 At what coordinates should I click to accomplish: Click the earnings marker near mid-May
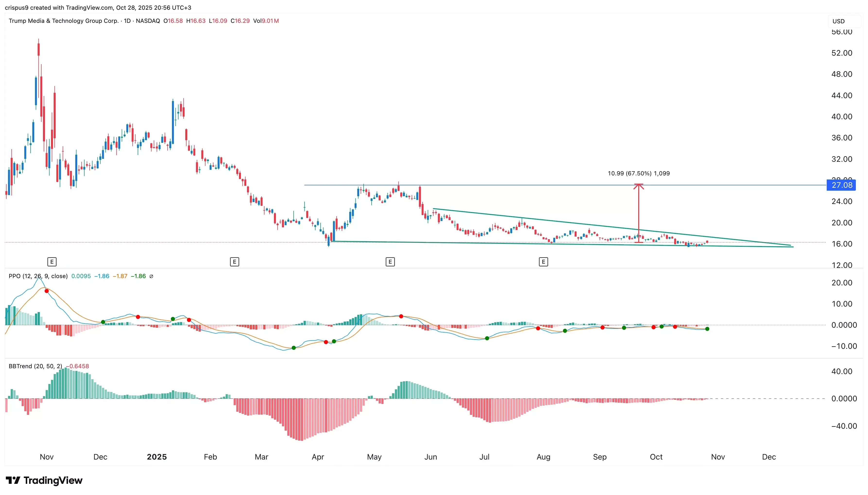point(390,262)
